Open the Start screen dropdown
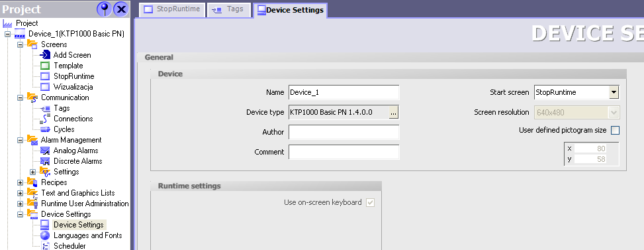Viewport: 644px width, 250px height. pos(614,93)
